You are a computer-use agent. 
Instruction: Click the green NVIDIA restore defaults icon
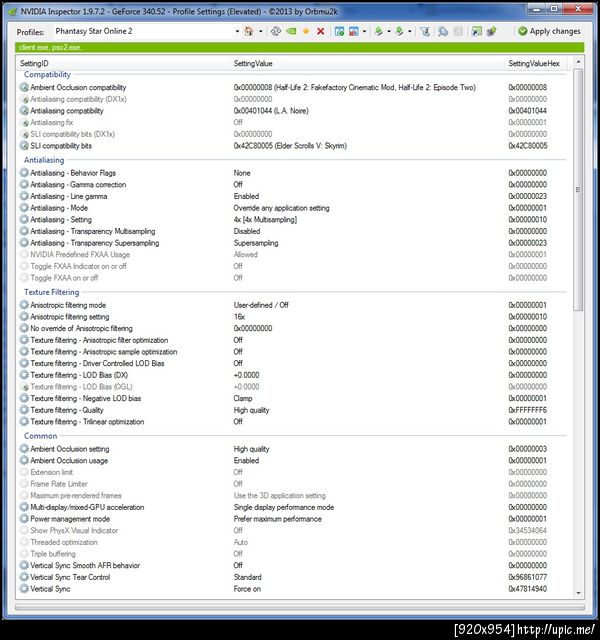(x=291, y=31)
